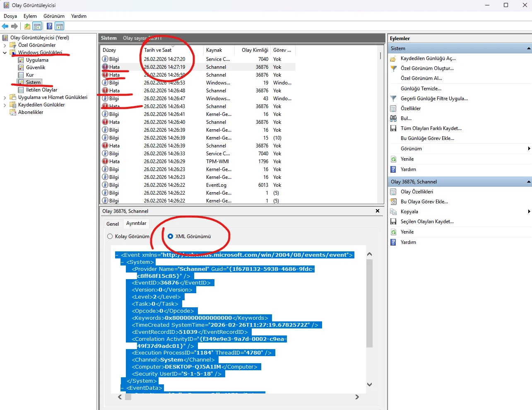This screenshot has height=410, width=532.
Task: Click the filter icon for Özel Görünüm Oluştur
Action: pyautogui.click(x=393, y=68)
